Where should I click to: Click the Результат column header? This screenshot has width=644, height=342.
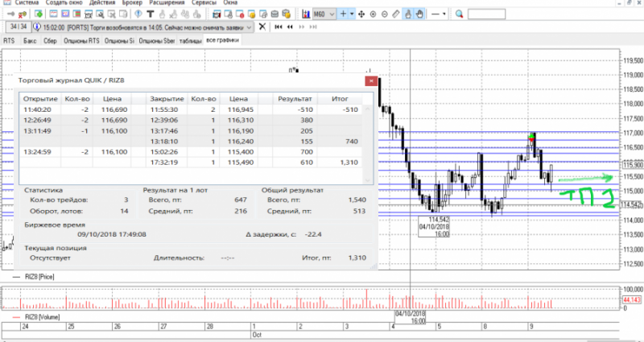point(295,99)
